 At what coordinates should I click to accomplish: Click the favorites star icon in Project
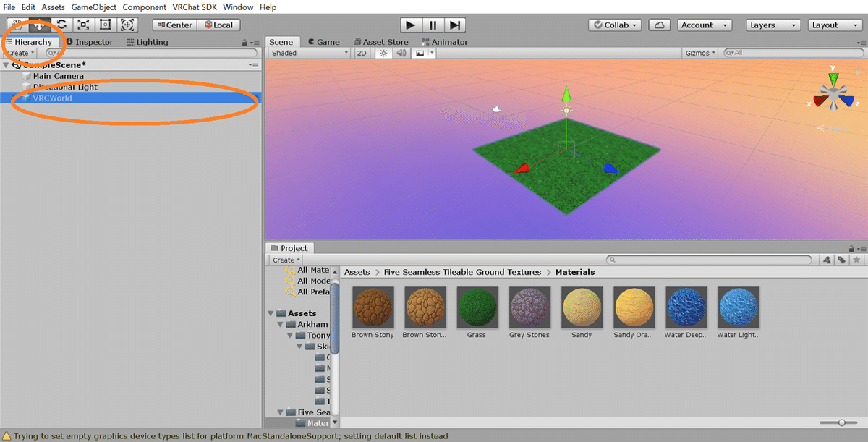coord(857,260)
